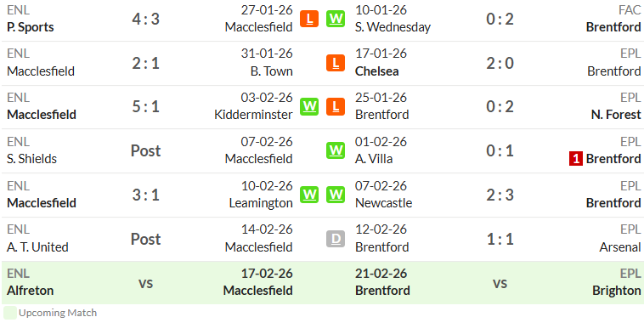Select the N. Forest team name

coord(616,115)
